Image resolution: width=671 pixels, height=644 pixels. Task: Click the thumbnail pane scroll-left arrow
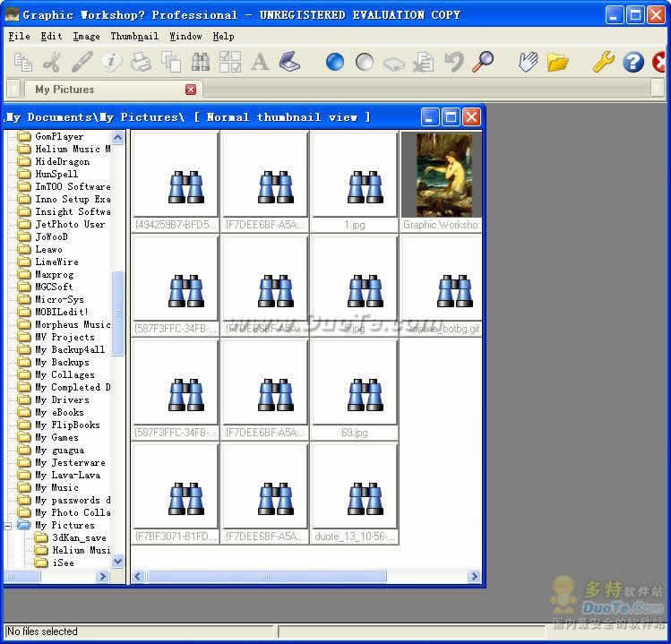pyautogui.click(x=138, y=577)
